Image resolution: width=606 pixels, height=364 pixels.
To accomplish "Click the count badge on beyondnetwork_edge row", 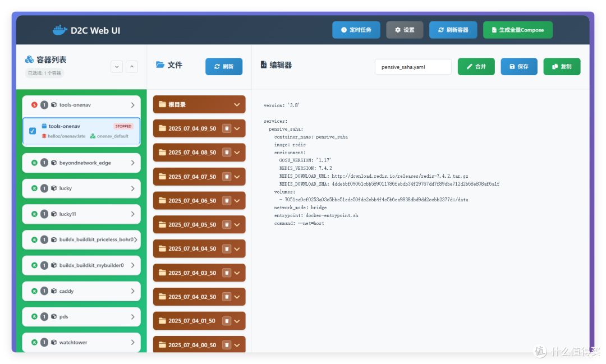I will [44, 163].
